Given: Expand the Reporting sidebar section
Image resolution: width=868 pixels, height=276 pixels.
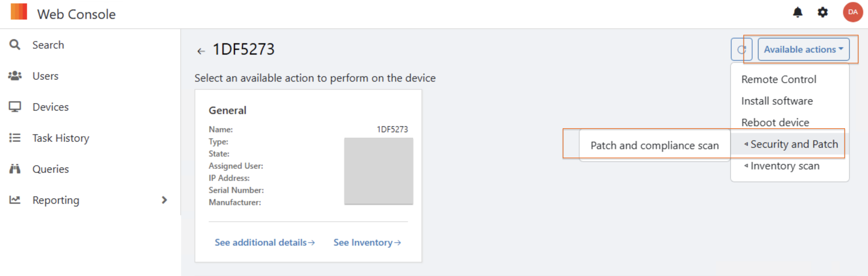Looking at the screenshot, I should [164, 200].
